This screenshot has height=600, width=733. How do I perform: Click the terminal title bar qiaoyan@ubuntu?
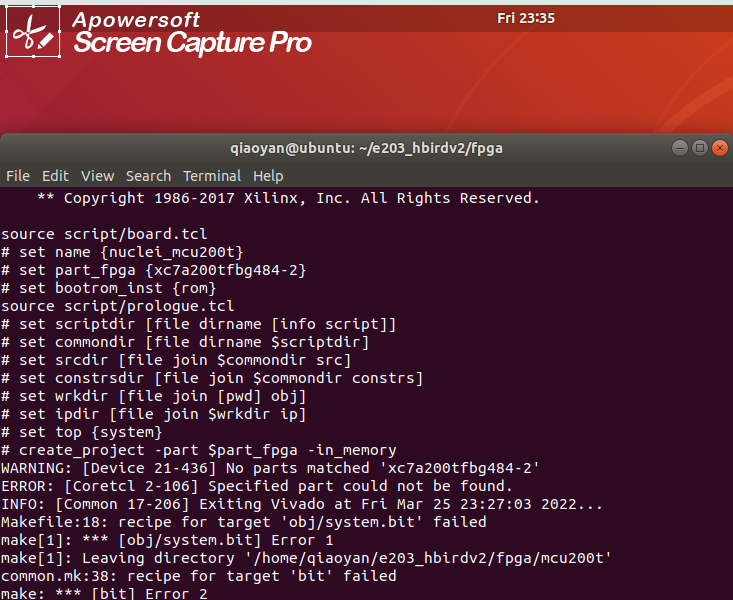(x=366, y=148)
